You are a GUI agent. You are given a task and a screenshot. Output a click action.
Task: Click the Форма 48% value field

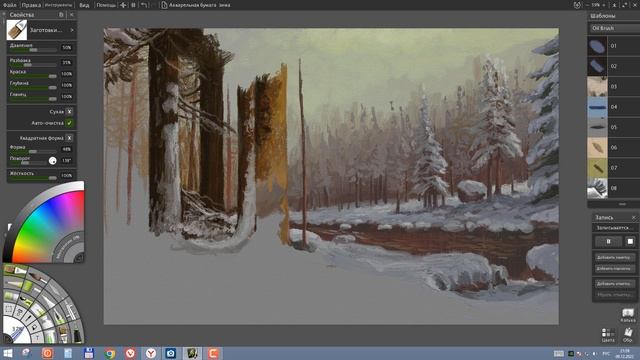67,149
